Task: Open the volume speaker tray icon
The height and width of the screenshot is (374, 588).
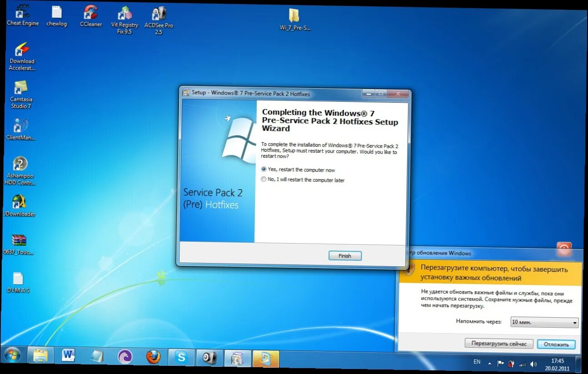Action: tap(533, 364)
